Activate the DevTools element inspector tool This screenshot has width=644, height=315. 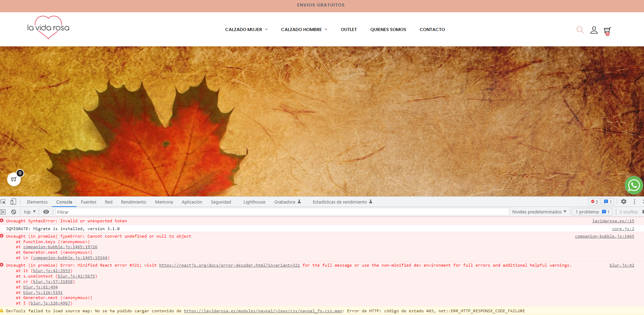3,202
